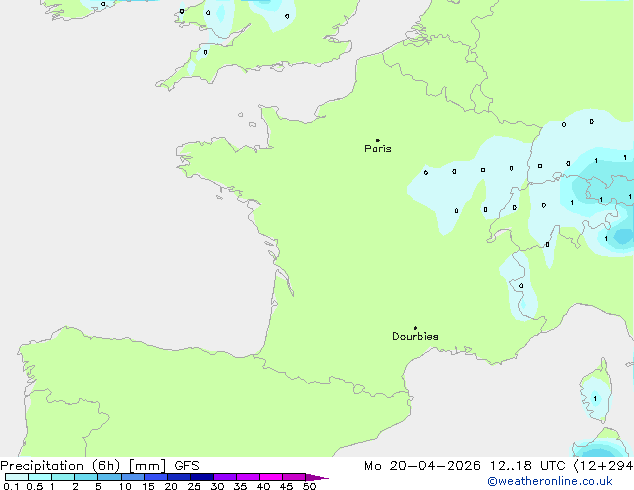This screenshot has width=634, height=490.
Task: Click the Mo 20-04-2026 forecast date text
Action: point(423,466)
